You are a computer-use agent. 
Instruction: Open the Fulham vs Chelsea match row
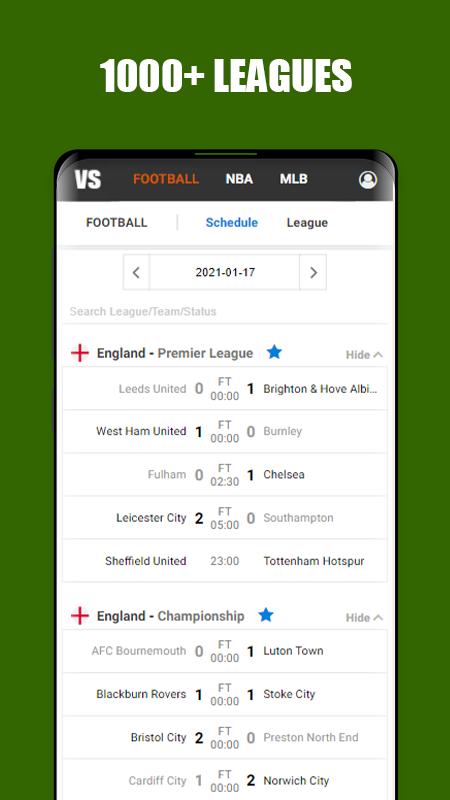[x=224, y=474]
